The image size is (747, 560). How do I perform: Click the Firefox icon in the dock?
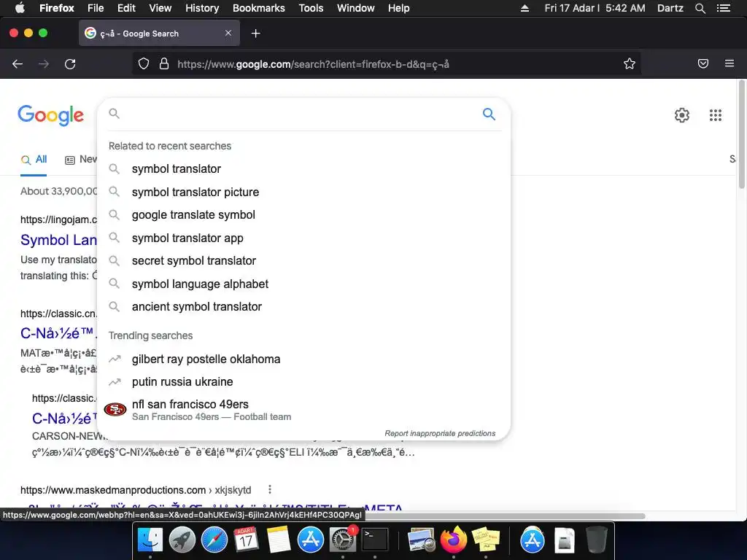454,540
